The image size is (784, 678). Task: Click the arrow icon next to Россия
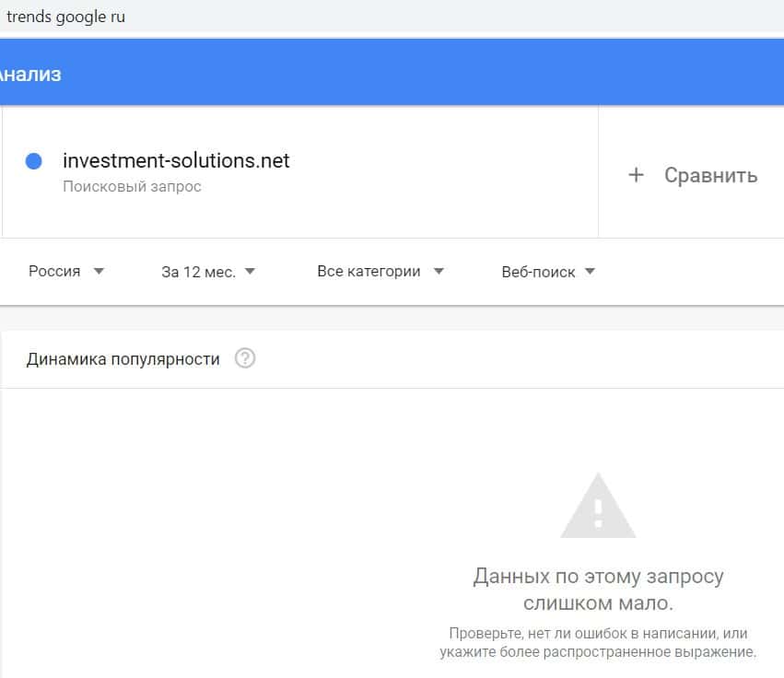tap(99, 272)
